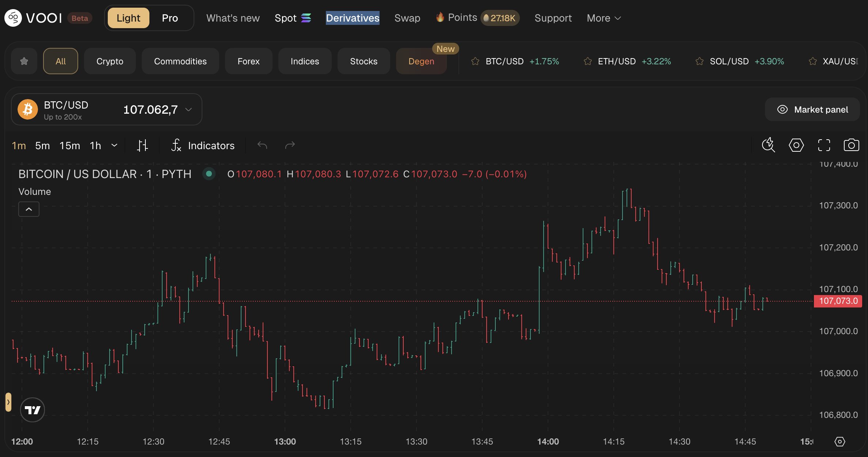
Task: Open the Market panel
Action: tap(812, 109)
